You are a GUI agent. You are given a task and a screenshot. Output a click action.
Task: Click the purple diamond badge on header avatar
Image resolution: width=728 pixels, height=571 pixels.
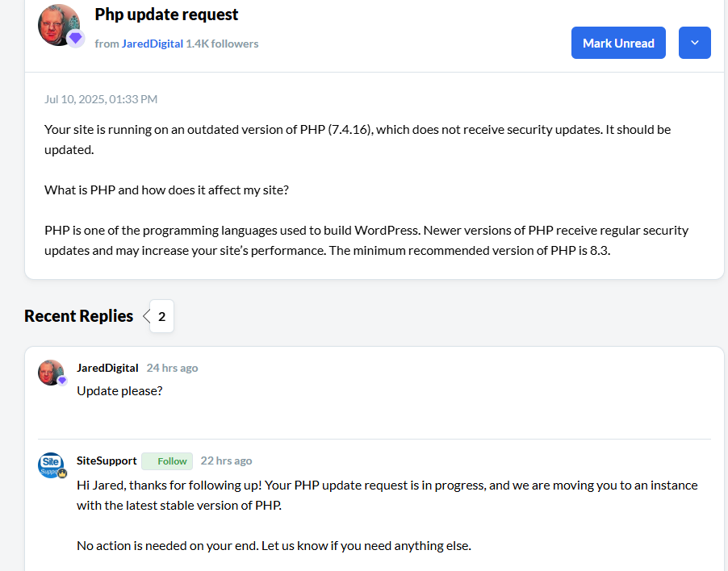(76, 38)
